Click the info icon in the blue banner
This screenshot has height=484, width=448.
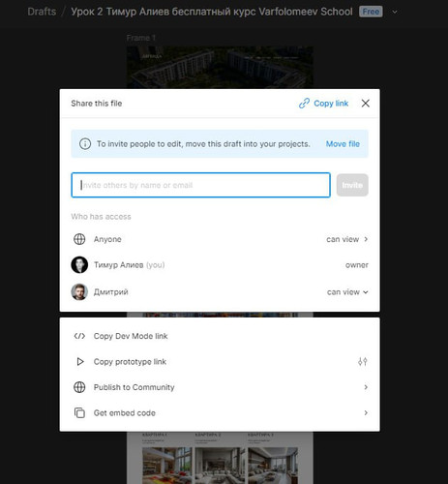tap(85, 144)
